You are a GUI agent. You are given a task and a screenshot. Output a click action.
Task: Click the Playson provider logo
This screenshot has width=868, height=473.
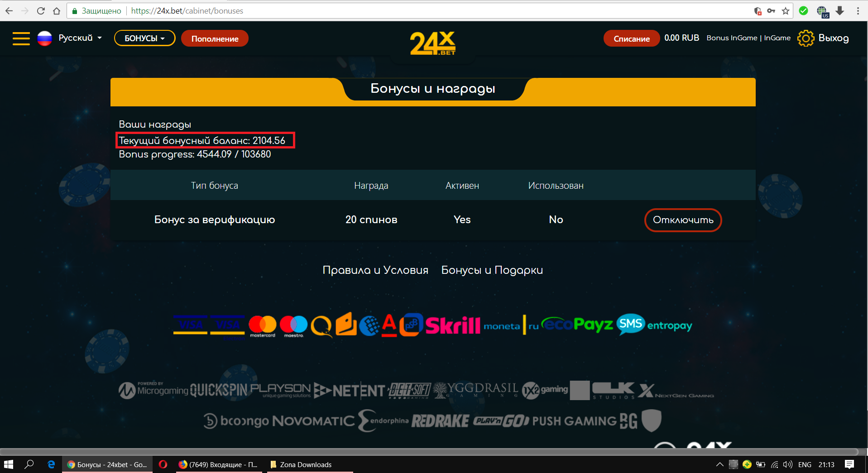pos(281,390)
